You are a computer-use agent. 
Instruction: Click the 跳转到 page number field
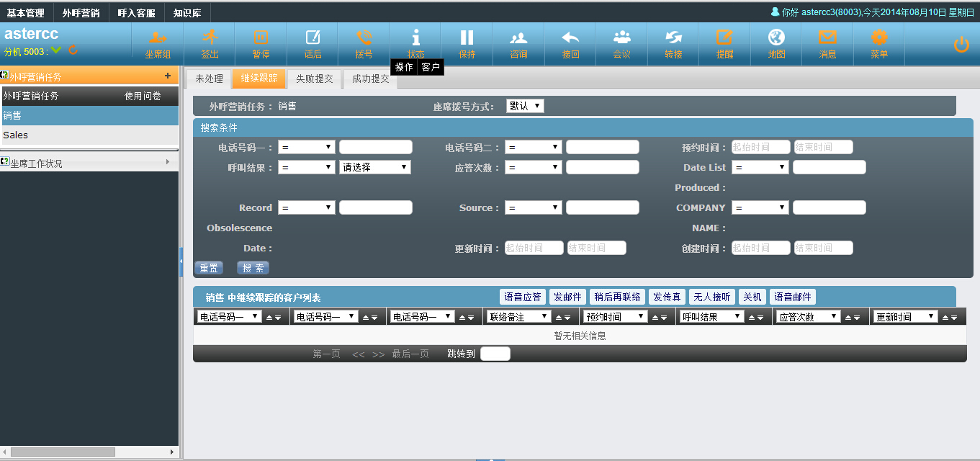click(495, 354)
